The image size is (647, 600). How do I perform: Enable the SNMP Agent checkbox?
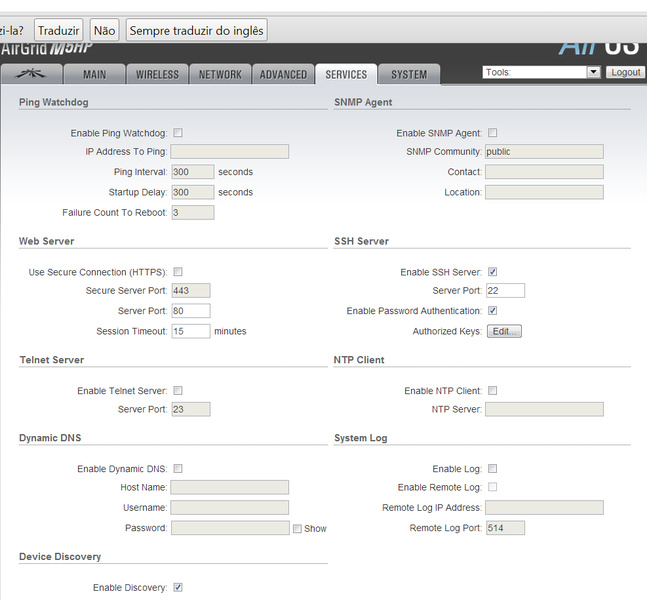click(492, 133)
